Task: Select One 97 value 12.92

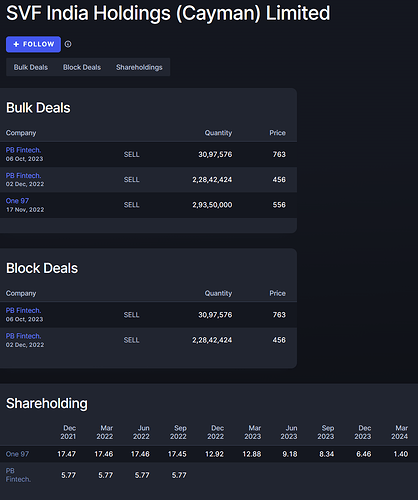Action: [x=214, y=454]
